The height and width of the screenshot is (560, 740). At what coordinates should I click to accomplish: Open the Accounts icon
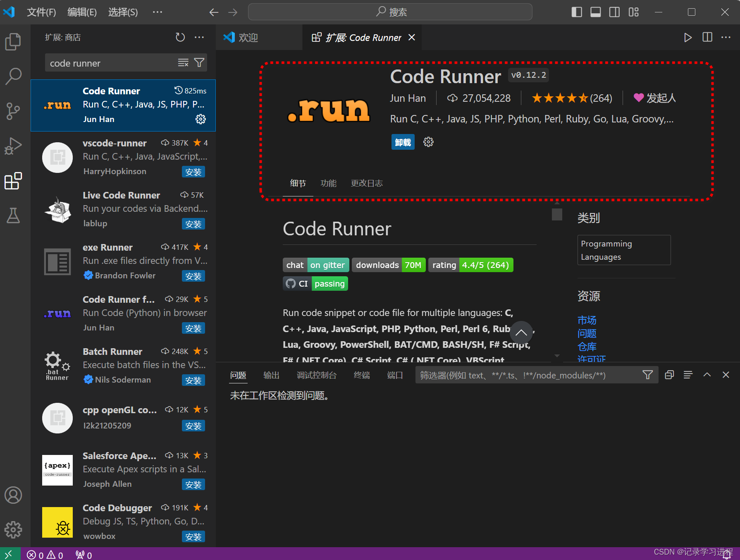[x=13, y=495]
